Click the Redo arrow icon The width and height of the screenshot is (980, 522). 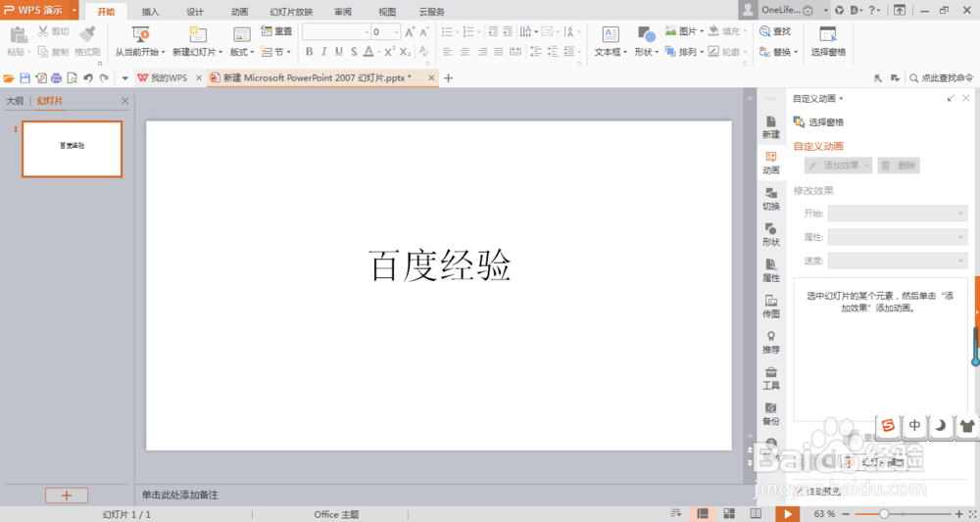pos(104,78)
